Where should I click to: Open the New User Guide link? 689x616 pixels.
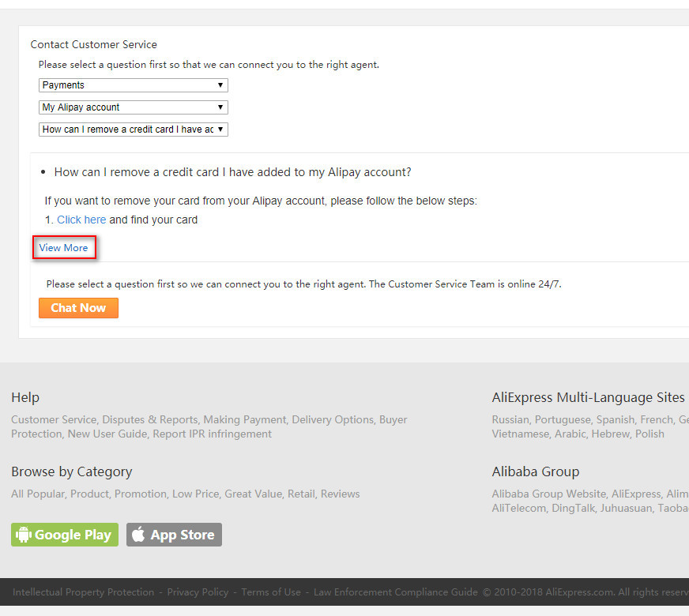[x=107, y=434]
